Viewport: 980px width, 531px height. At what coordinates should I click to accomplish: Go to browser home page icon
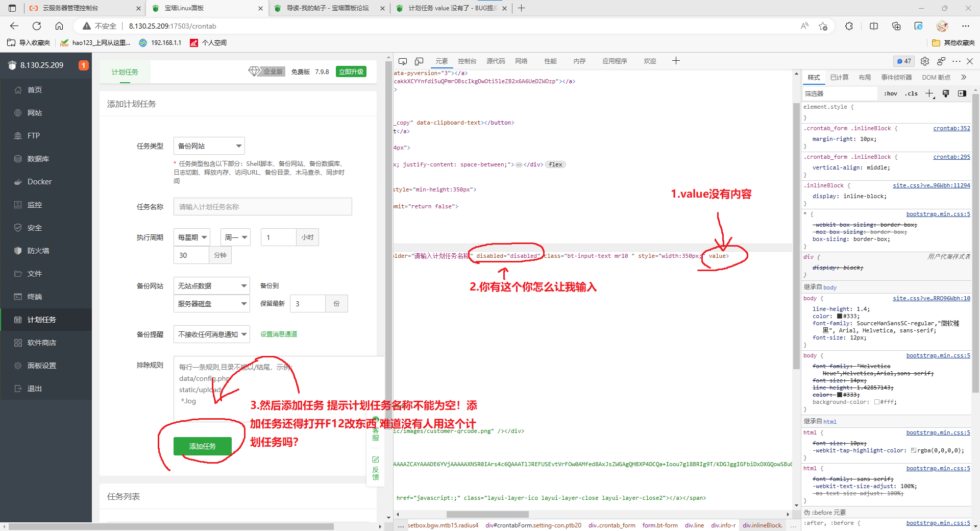tap(59, 26)
